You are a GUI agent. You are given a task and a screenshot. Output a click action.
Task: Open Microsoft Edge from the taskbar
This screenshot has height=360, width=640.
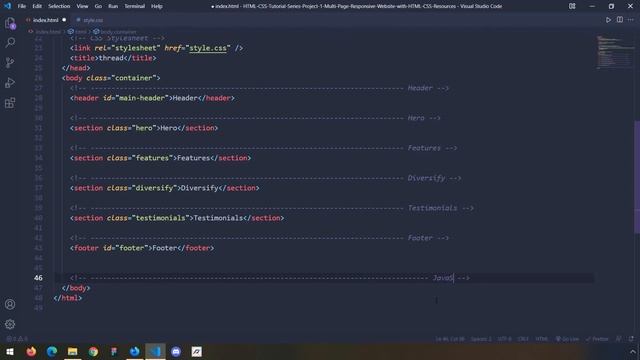52,351
